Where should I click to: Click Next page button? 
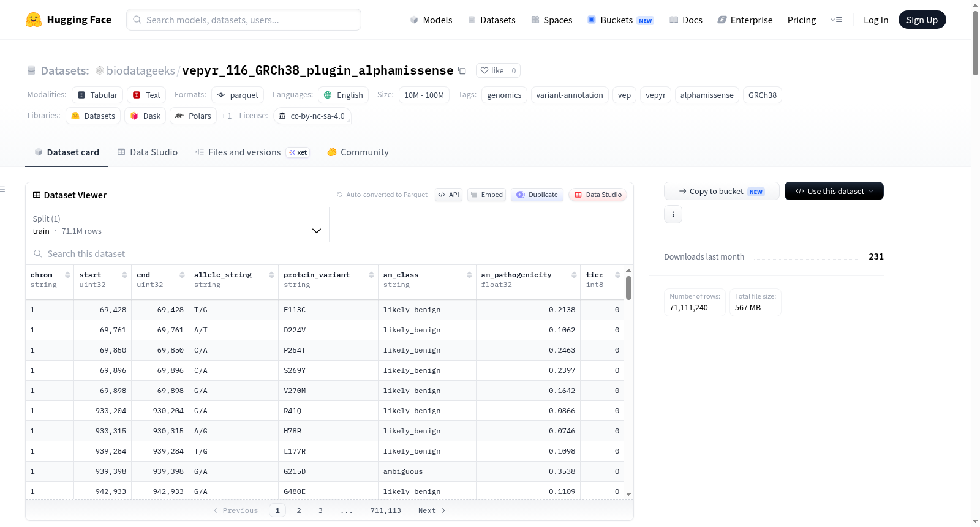432,510
